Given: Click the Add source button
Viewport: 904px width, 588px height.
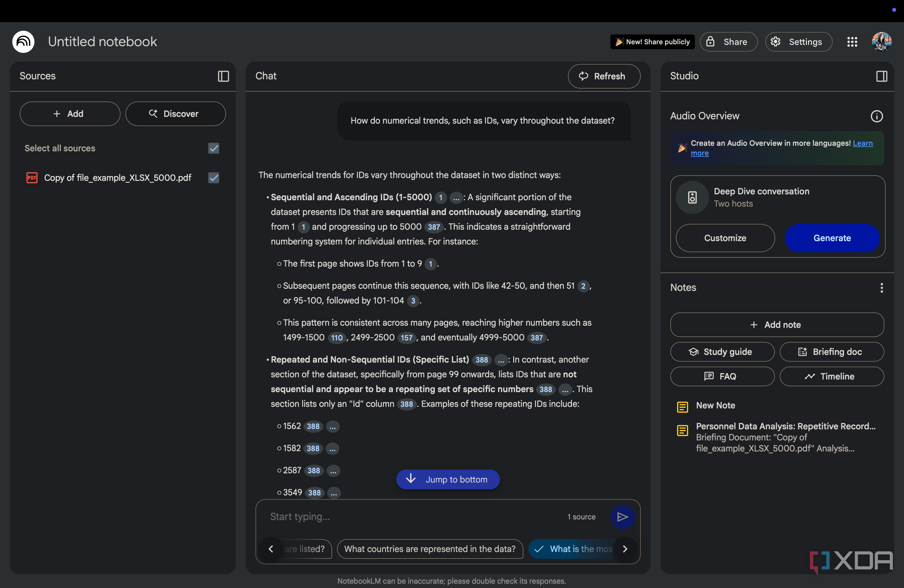Looking at the screenshot, I should (x=70, y=114).
